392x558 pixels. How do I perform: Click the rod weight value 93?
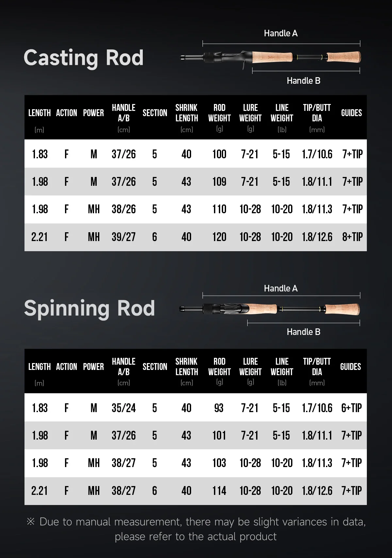(x=219, y=408)
